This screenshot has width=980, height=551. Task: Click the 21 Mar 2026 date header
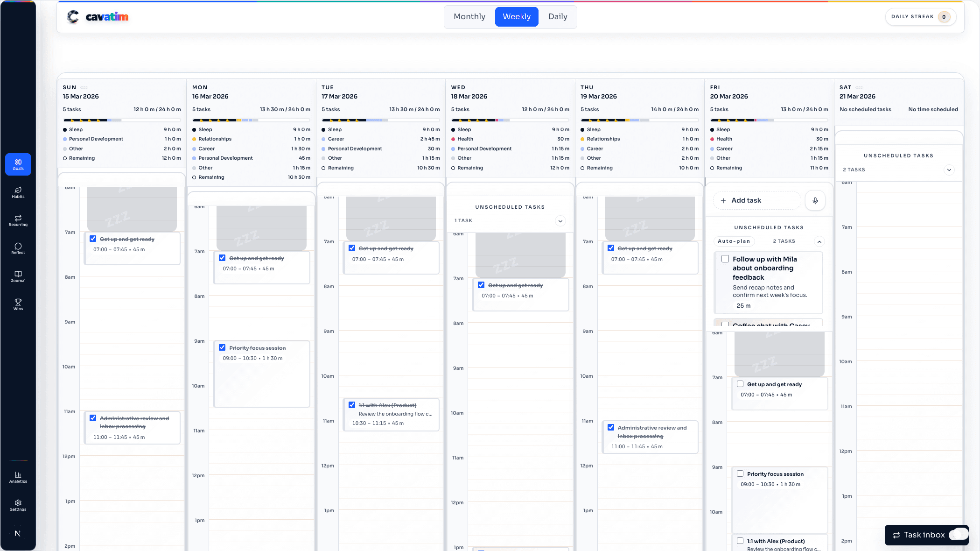[857, 96]
